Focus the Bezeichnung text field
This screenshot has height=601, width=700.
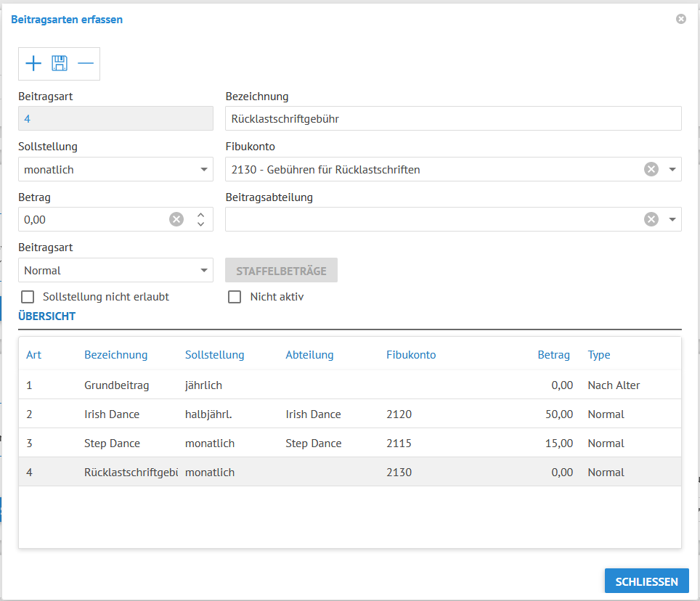(453, 119)
